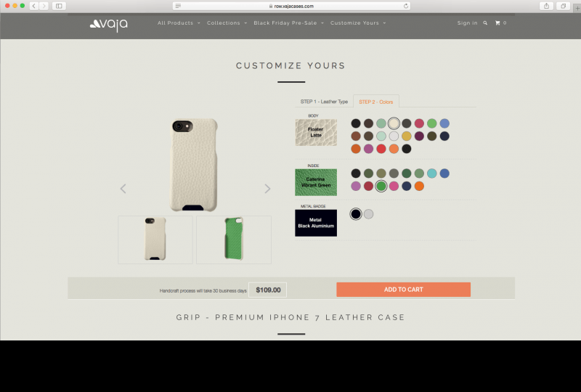Switch to STEP 1 - Leather Type tab
This screenshot has width=581, height=392.
(x=324, y=102)
